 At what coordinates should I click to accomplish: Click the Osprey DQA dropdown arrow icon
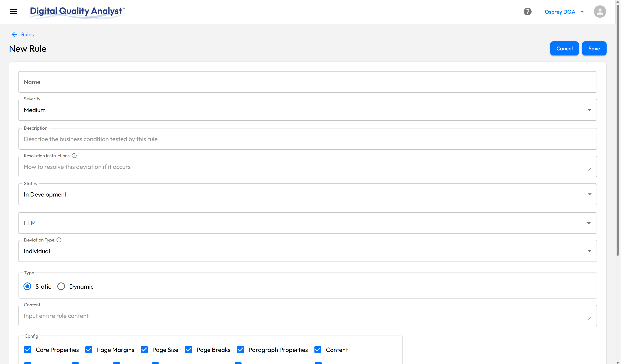tap(582, 12)
